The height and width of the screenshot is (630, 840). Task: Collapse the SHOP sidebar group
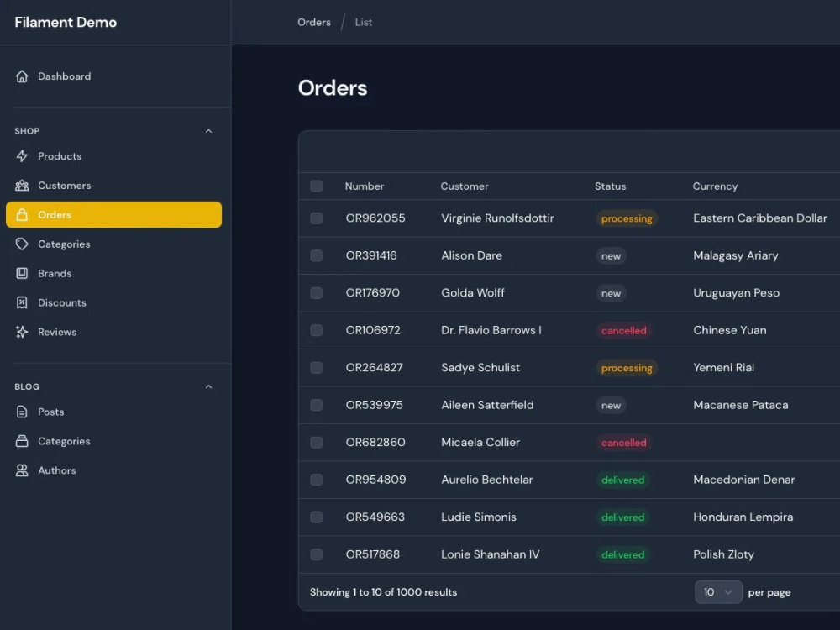coord(209,131)
